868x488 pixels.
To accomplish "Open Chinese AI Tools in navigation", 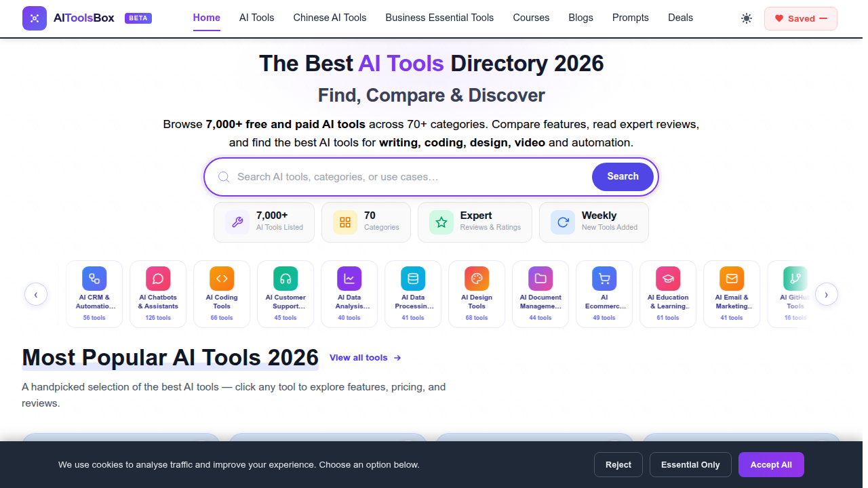I will pyautogui.click(x=330, y=18).
